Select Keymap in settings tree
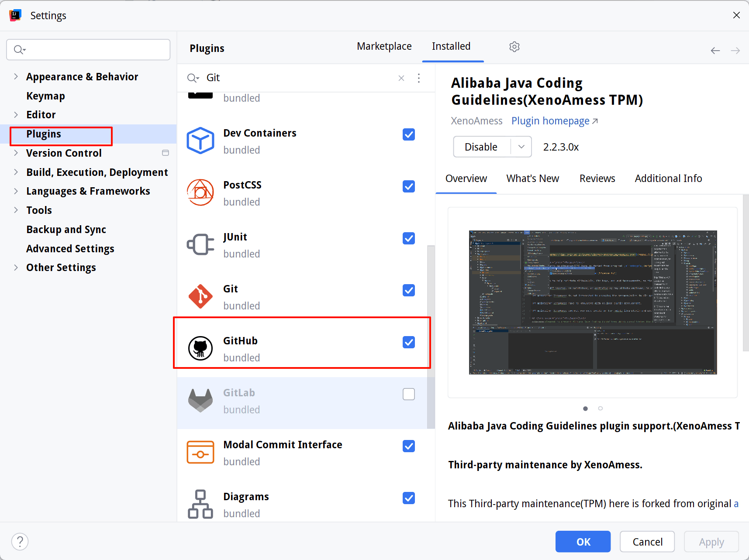749x560 pixels. [x=45, y=96]
